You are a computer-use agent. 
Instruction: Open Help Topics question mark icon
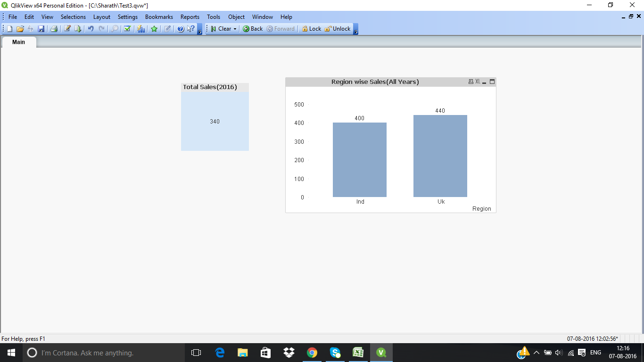coord(181,29)
